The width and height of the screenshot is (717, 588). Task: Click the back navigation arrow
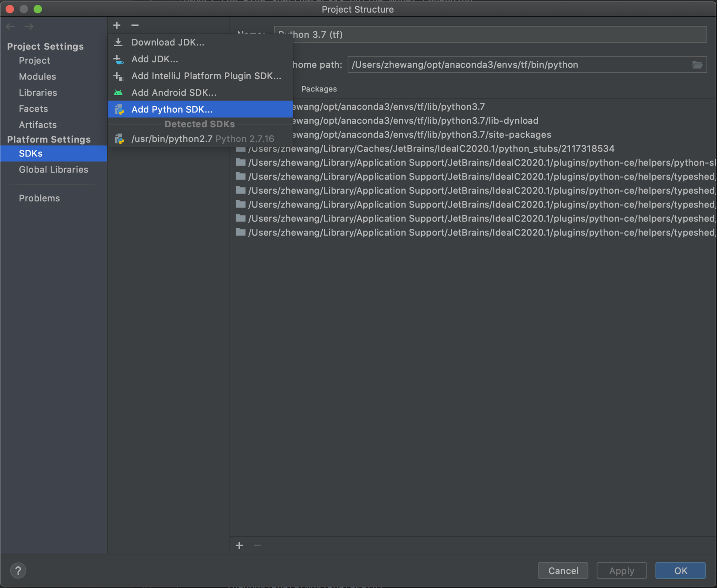10,27
